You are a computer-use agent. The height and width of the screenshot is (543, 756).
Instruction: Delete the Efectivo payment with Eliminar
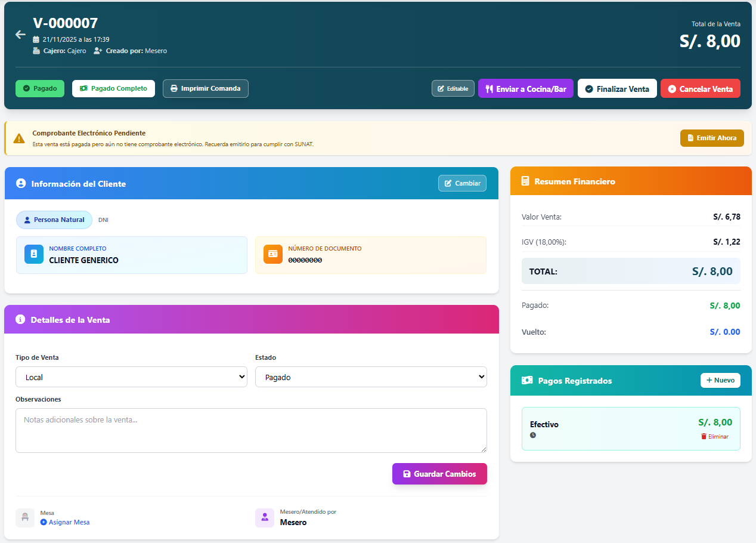pyautogui.click(x=714, y=437)
